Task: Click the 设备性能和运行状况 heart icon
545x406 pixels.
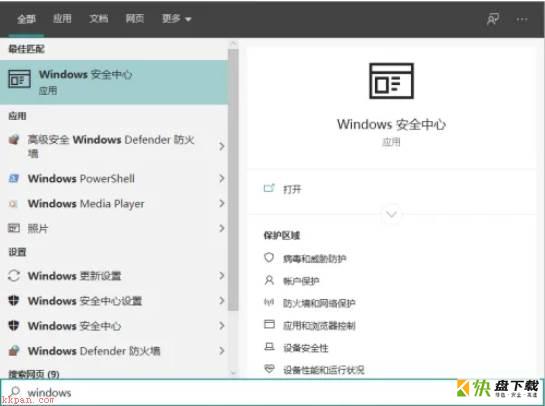Action: (x=269, y=368)
